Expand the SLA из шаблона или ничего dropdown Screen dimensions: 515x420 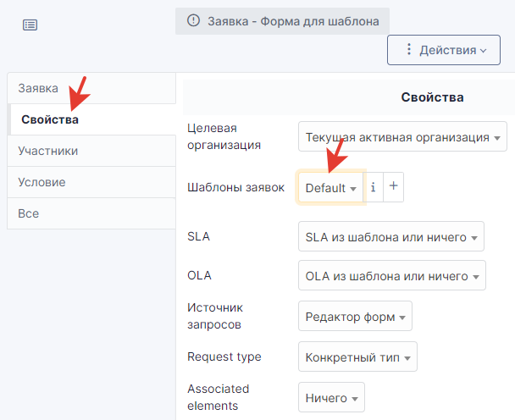coord(391,236)
